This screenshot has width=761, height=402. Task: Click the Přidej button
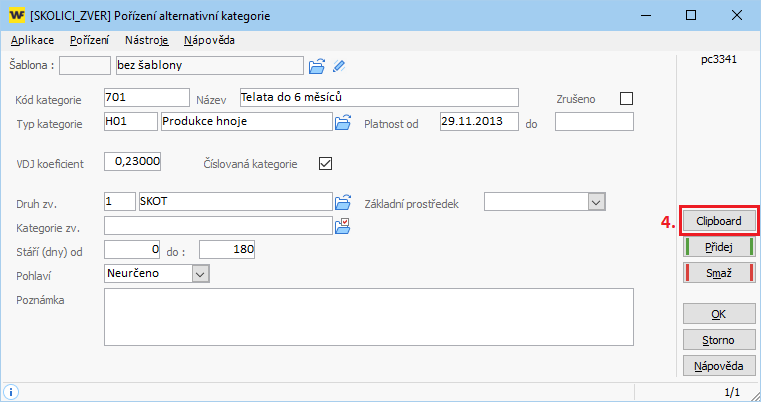click(x=719, y=247)
